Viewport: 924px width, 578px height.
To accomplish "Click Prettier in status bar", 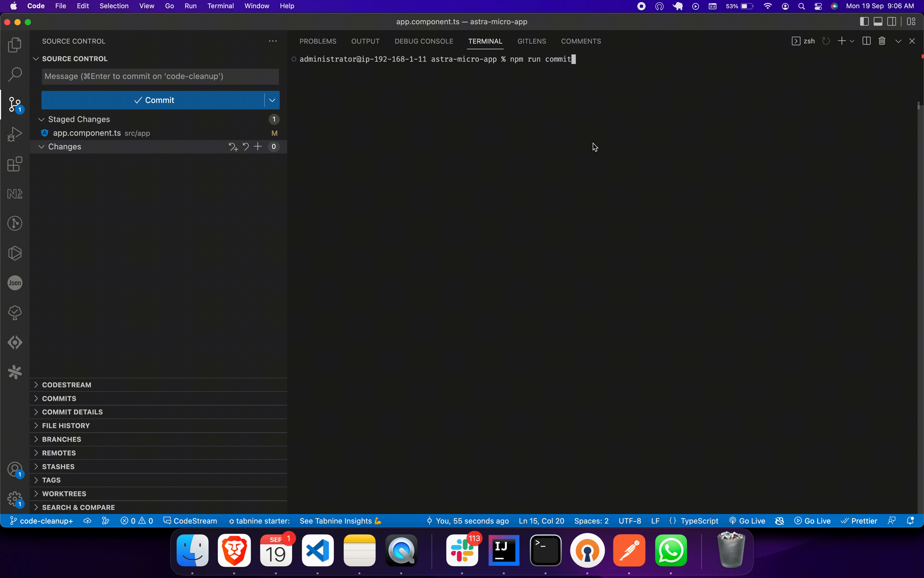I will (x=859, y=521).
